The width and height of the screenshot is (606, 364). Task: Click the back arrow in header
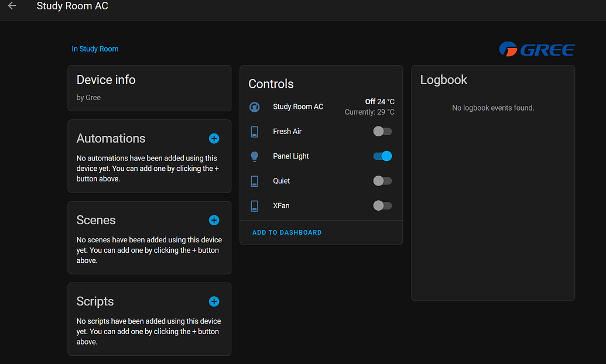(12, 6)
